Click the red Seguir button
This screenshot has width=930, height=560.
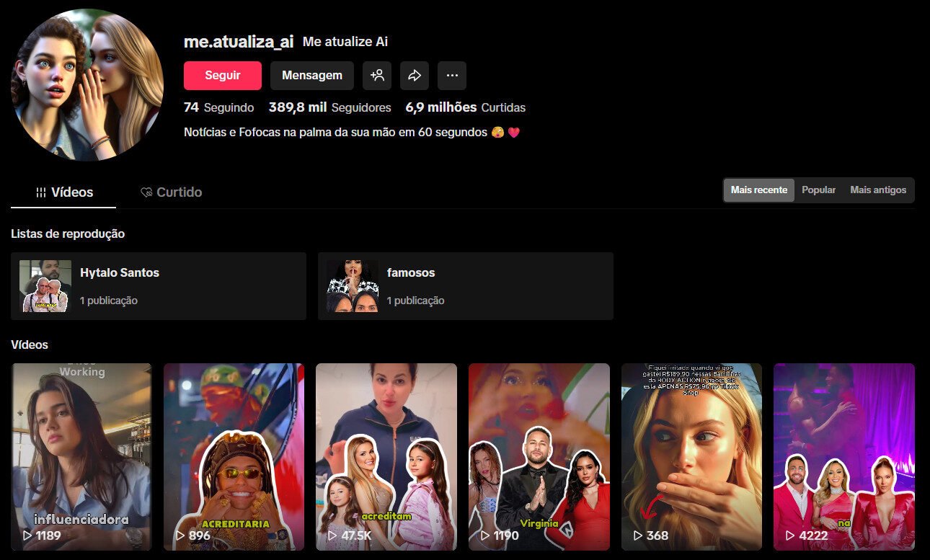click(222, 75)
